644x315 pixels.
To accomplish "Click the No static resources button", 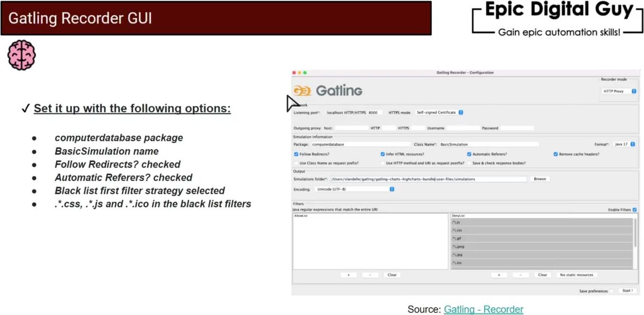I will pyautogui.click(x=577, y=275).
